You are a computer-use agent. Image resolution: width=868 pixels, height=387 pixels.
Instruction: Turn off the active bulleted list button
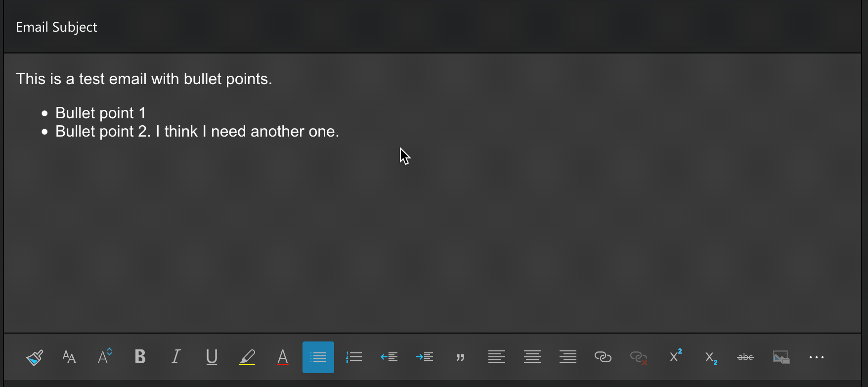tap(318, 357)
